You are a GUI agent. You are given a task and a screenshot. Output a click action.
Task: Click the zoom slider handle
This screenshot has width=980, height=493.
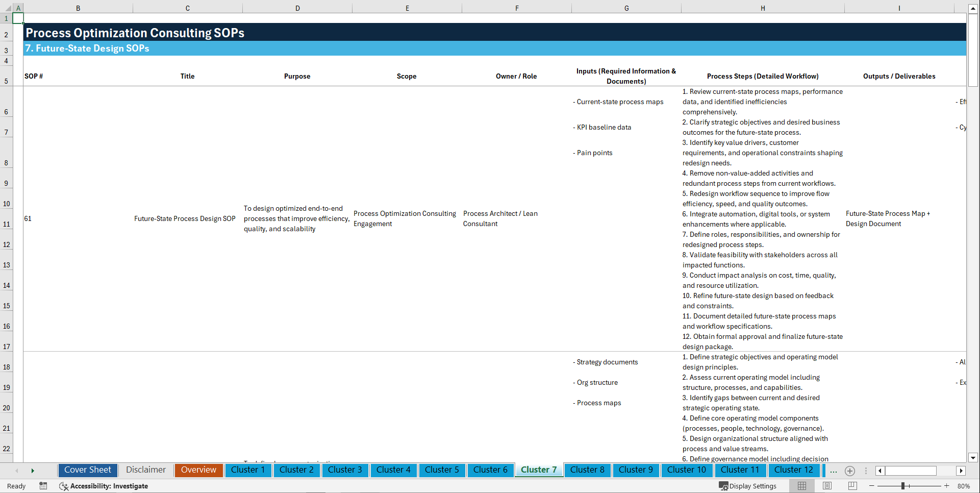click(903, 486)
